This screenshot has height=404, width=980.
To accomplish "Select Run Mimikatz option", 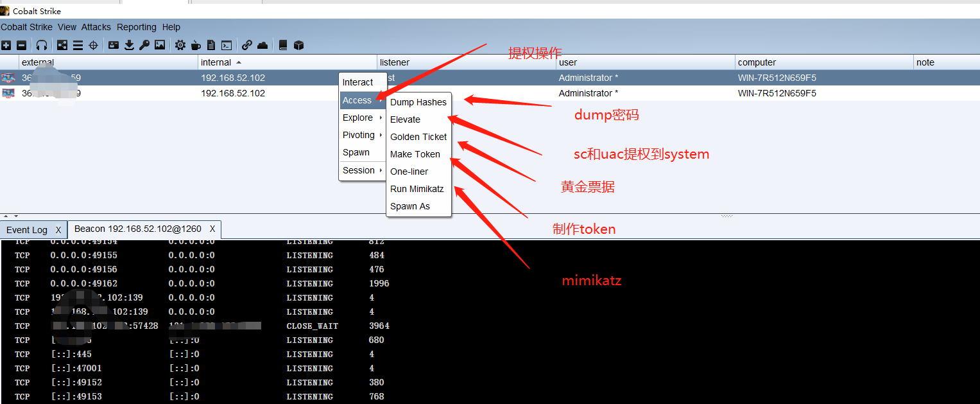I will pyautogui.click(x=418, y=189).
